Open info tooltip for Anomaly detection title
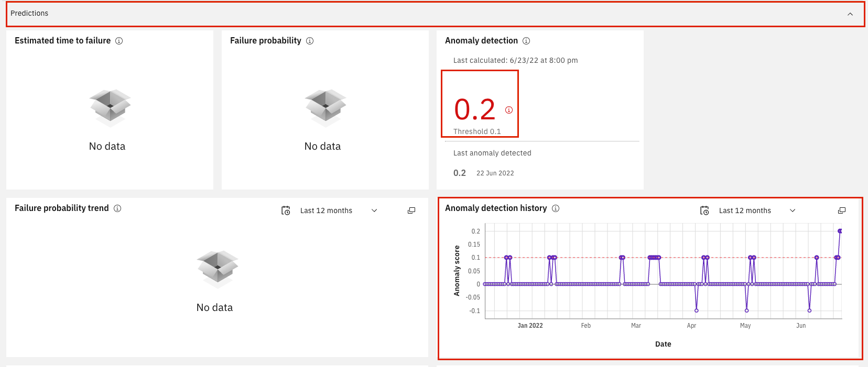 (526, 41)
